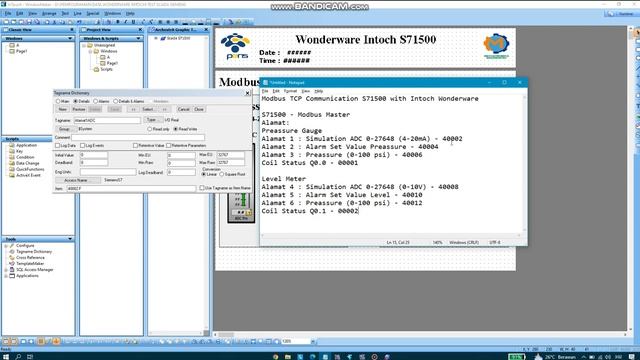Open the File menu in WindowMaker
The image size is (640, 360).
(x=8, y=13)
